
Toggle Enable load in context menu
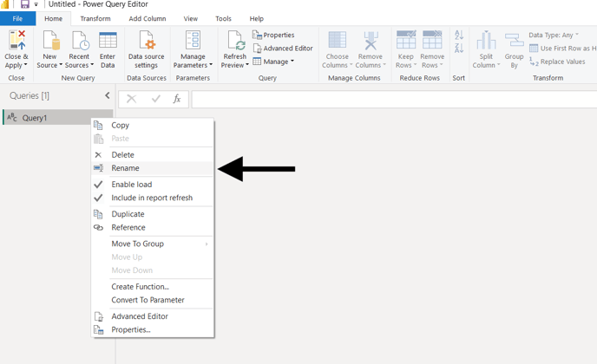(131, 185)
